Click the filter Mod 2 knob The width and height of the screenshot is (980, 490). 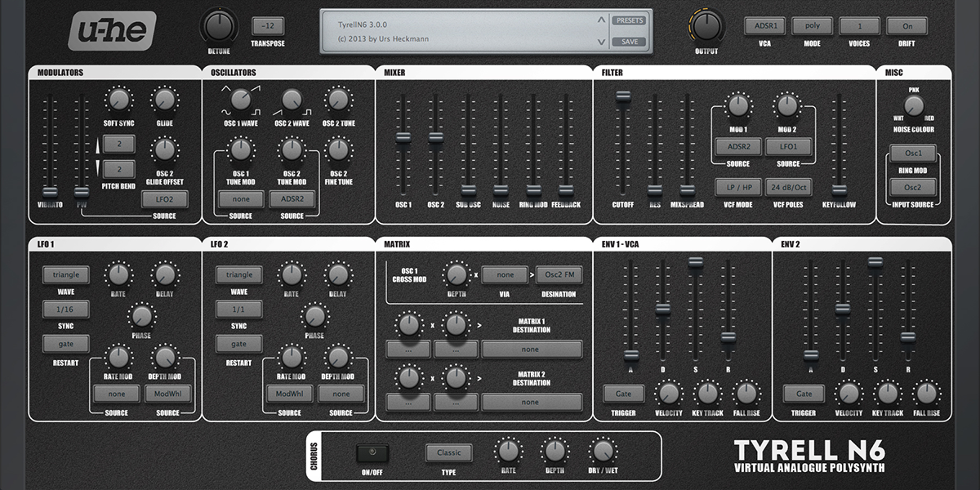click(x=787, y=105)
